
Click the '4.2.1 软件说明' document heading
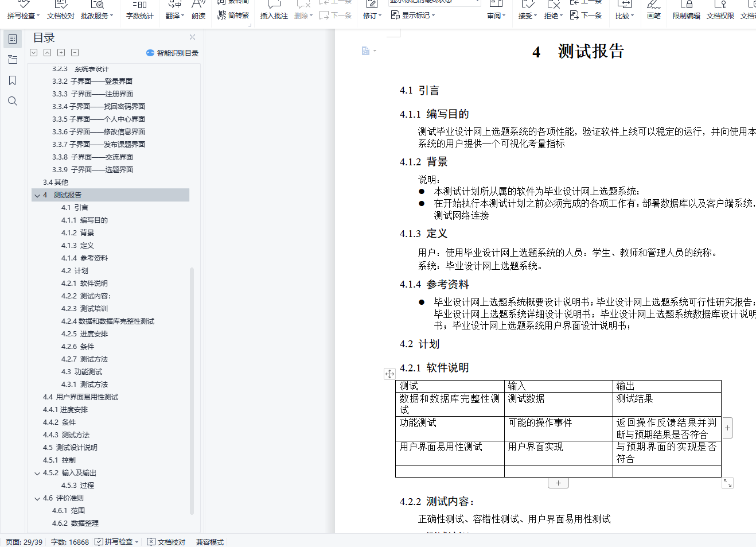434,368
